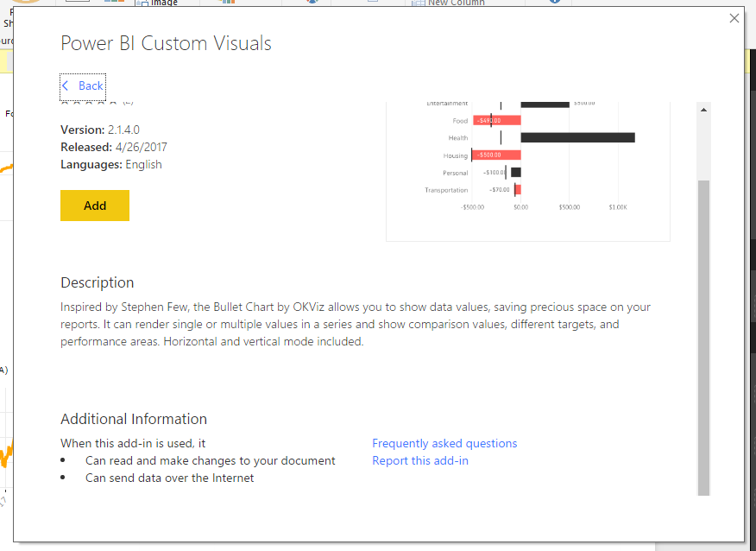Click the scrollbar up arrow
The height and width of the screenshot is (551, 756).
[703, 110]
